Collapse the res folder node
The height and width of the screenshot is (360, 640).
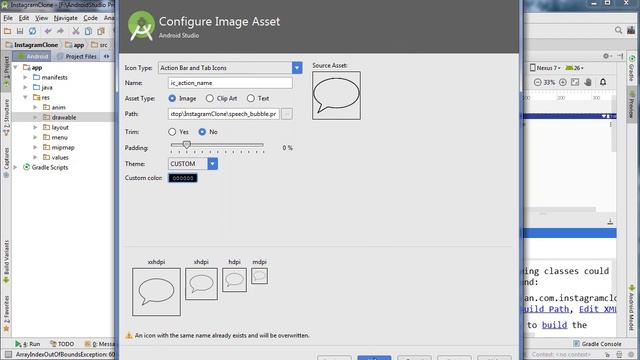coord(25,98)
